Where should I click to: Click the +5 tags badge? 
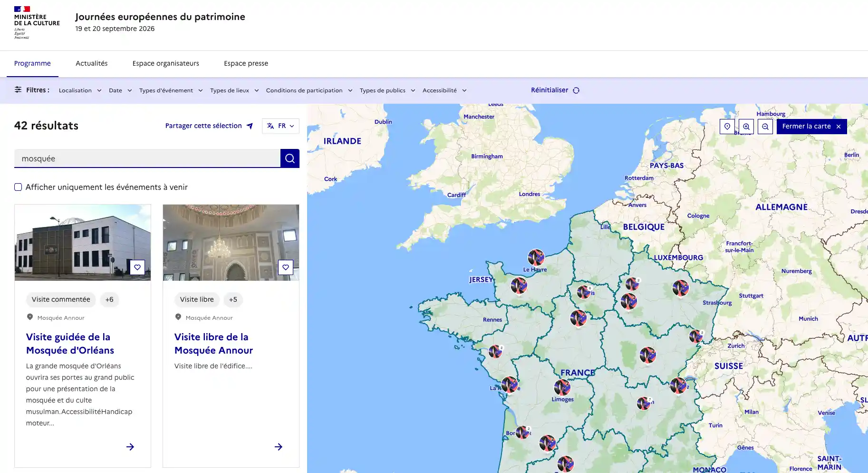pos(233,299)
